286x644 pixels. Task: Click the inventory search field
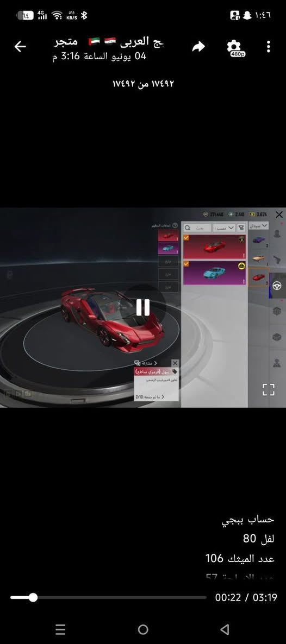[197, 228]
